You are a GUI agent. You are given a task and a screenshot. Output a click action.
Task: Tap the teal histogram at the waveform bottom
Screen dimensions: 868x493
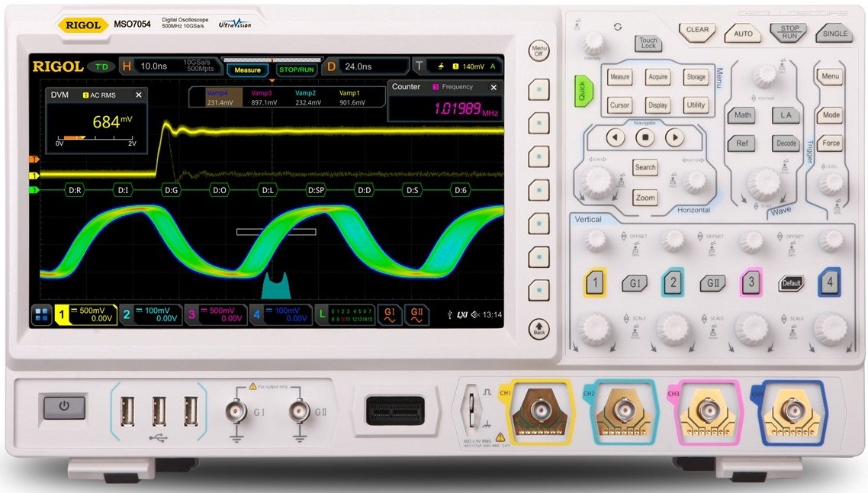(276, 286)
